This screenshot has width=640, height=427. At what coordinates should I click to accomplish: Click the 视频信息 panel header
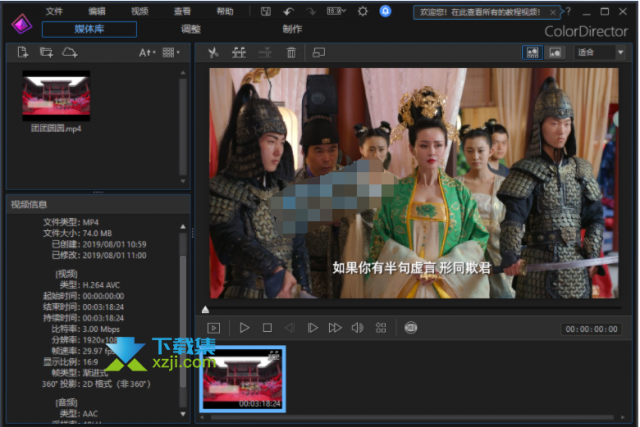pyautogui.click(x=98, y=204)
